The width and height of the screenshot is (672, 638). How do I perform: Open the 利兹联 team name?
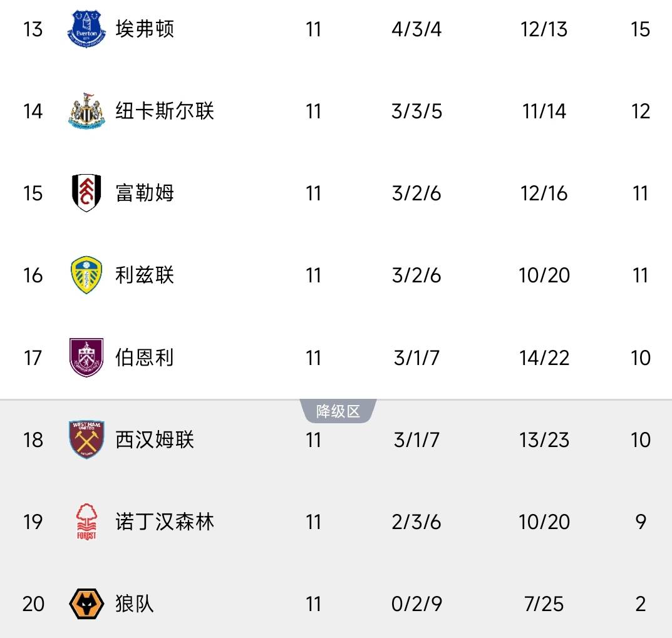pos(145,275)
